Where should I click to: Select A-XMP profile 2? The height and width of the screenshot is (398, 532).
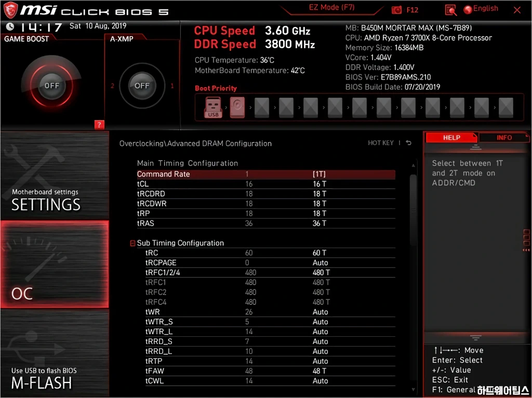click(112, 86)
